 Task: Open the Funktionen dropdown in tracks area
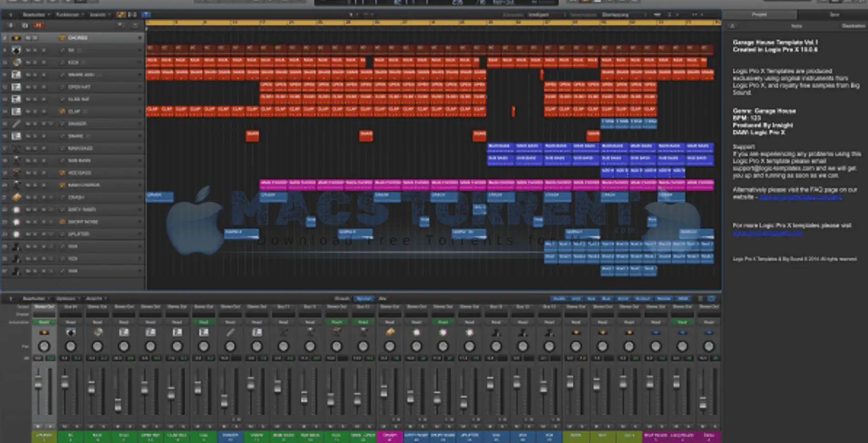click(69, 15)
